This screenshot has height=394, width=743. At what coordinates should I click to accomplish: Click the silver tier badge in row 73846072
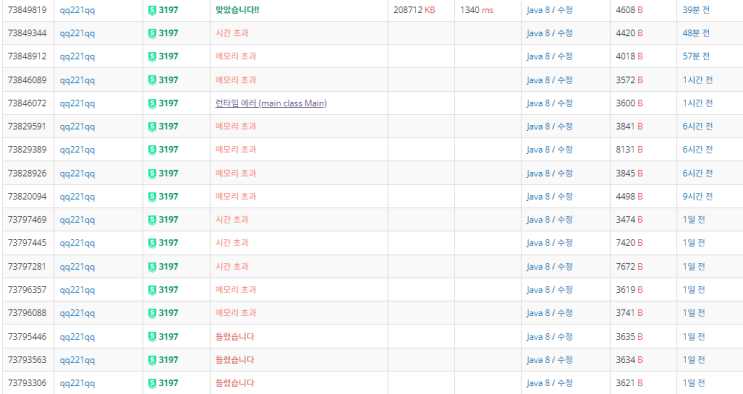(x=152, y=103)
